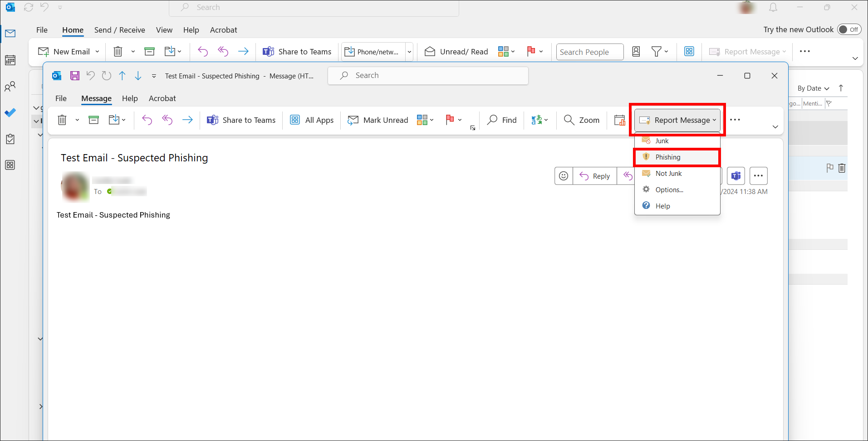Screen dimensions: 868x441
Task: Flag the open message for follow up
Action: [450, 120]
